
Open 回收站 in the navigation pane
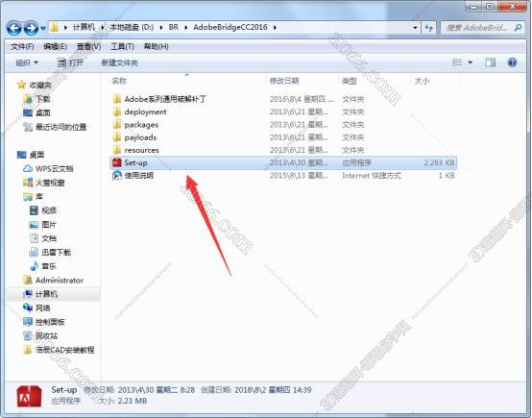tap(46, 336)
